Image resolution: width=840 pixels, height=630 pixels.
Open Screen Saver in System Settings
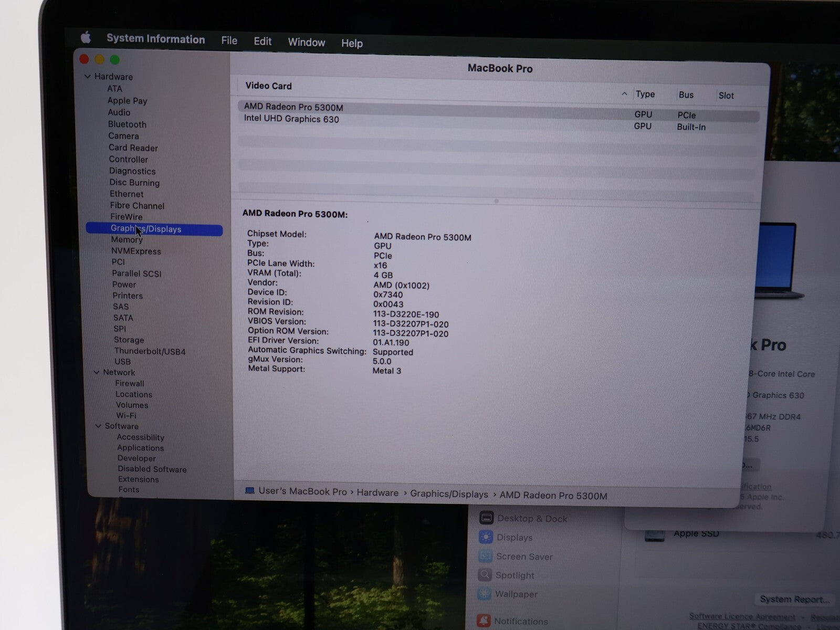(x=516, y=556)
